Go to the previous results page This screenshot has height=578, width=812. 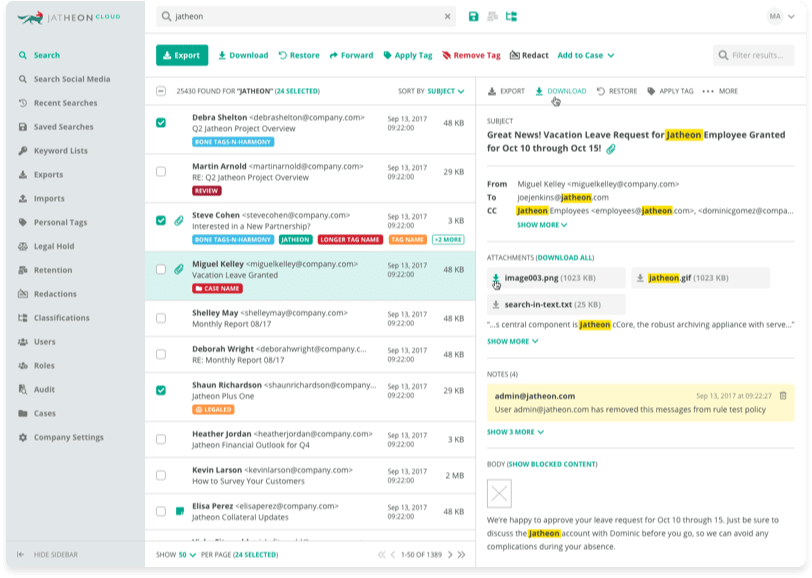pyautogui.click(x=393, y=555)
